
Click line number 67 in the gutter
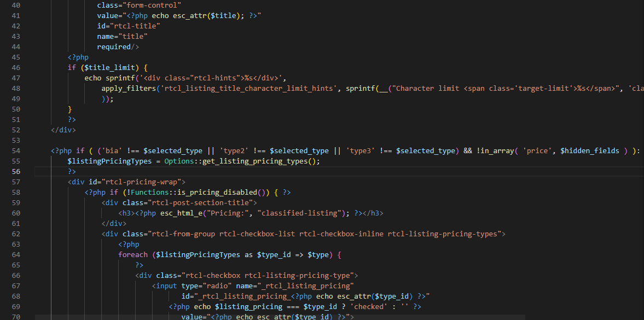16,286
